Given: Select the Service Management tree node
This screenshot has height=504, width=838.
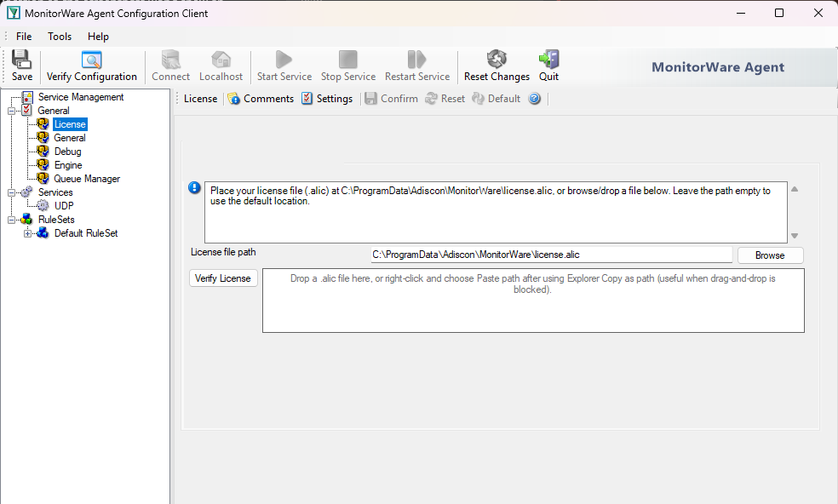Looking at the screenshot, I should (x=81, y=97).
